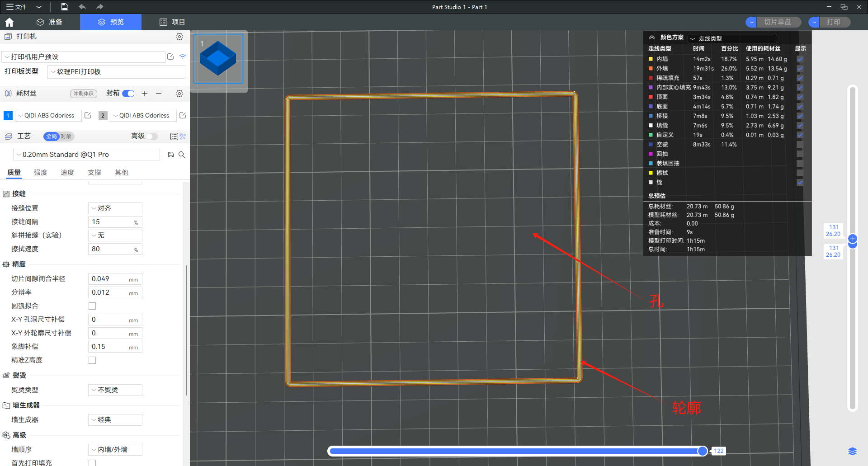The height and width of the screenshot is (466, 868).
Task: Click the home icon
Action: click(9, 22)
